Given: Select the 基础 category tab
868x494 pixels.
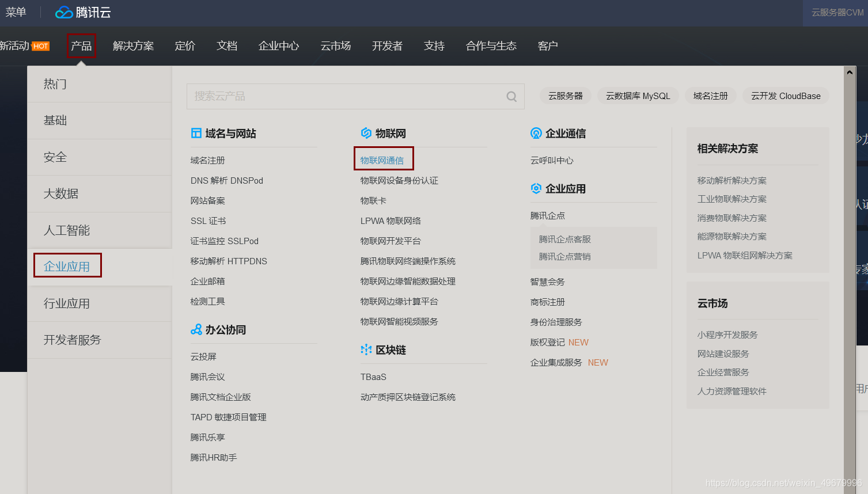Looking at the screenshot, I should coord(100,120).
